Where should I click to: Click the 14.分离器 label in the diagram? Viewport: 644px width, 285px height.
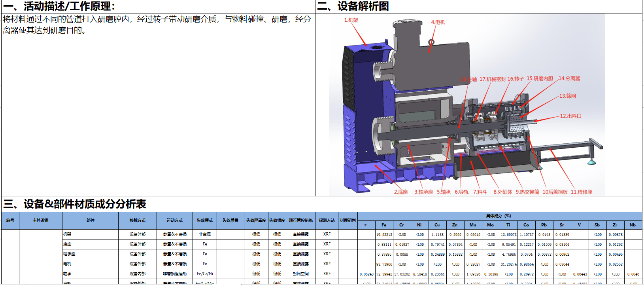569,78
